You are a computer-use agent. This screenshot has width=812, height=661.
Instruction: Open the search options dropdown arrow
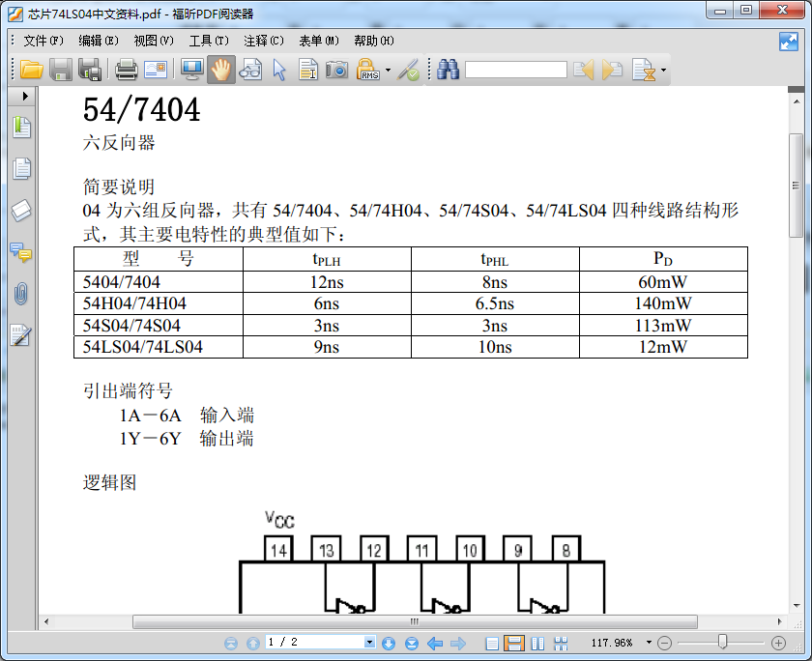coord(663,70)
